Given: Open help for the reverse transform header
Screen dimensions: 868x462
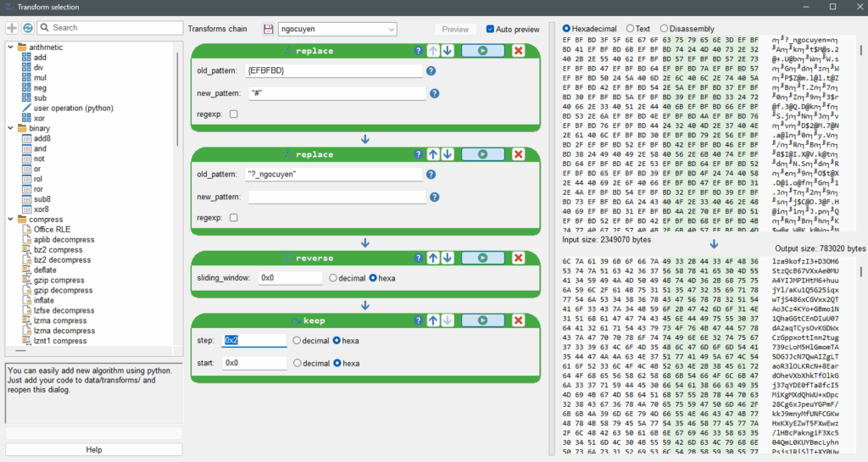Looking at the screenshot, I should point(418,258).
